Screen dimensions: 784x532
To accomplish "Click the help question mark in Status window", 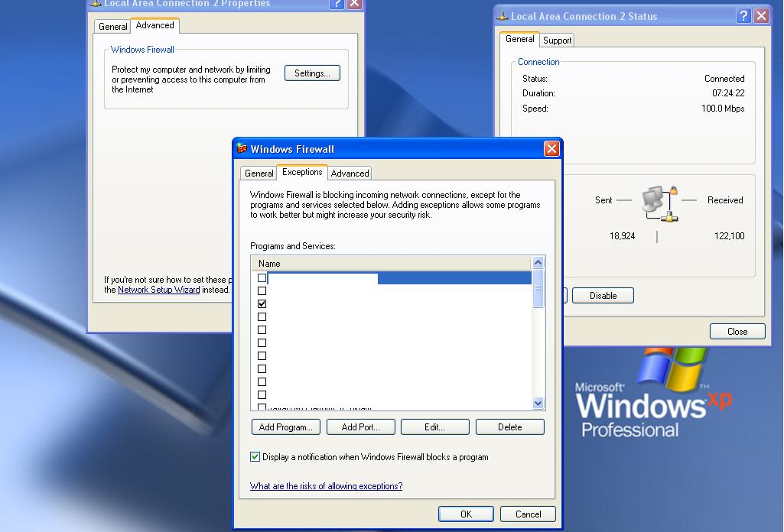I will click(743, 15).
